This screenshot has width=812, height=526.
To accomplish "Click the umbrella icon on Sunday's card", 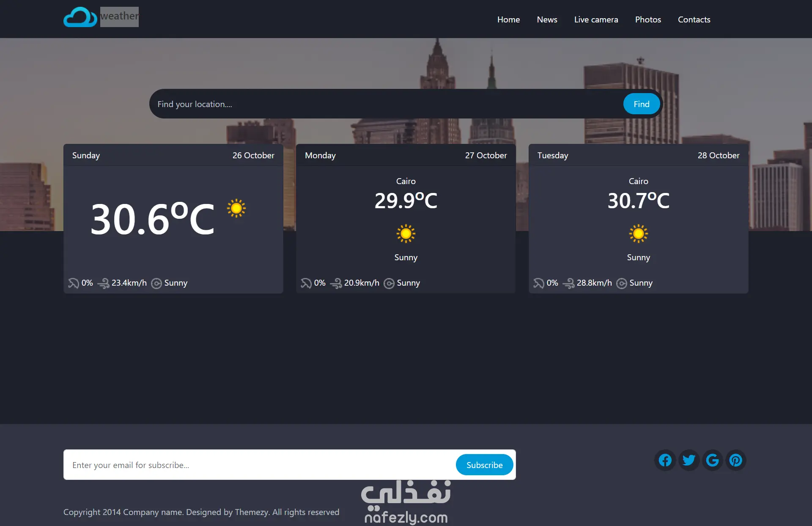I will point(74,283).
